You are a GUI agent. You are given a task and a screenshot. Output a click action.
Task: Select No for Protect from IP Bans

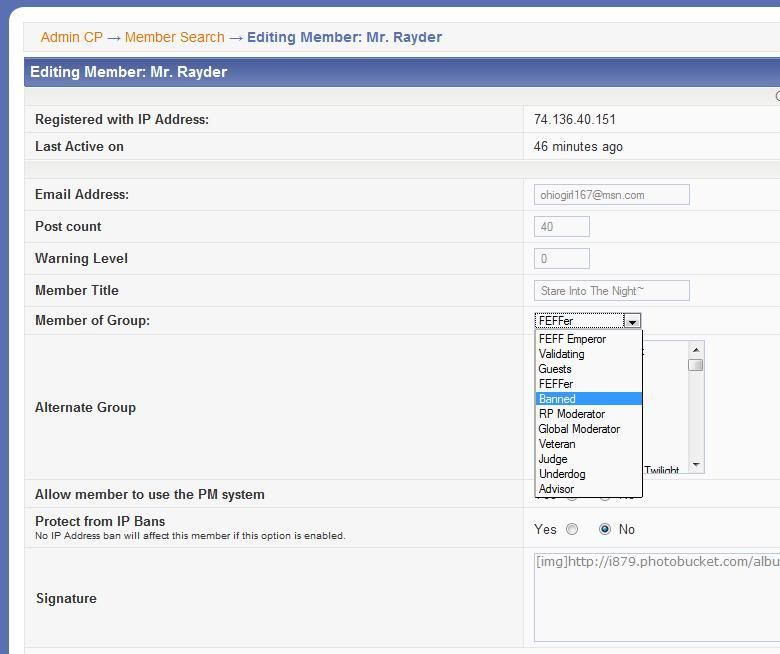pos(605,529)
